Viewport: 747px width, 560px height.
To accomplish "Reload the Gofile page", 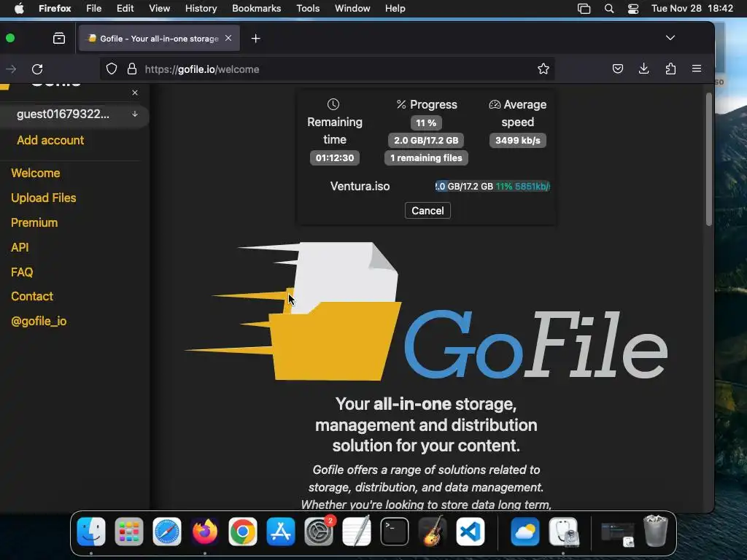I will point(37,69).
